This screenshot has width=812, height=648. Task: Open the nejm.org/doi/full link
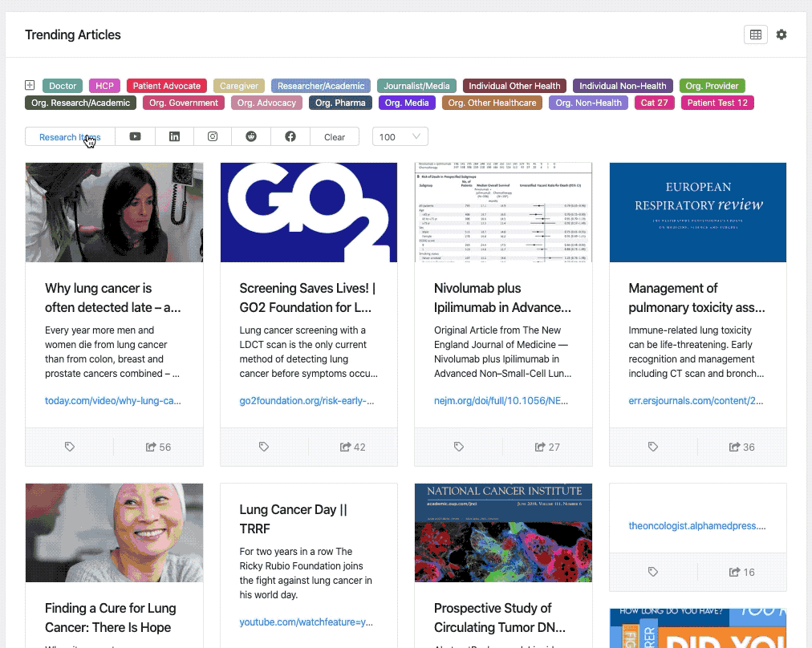coord(501,401)
